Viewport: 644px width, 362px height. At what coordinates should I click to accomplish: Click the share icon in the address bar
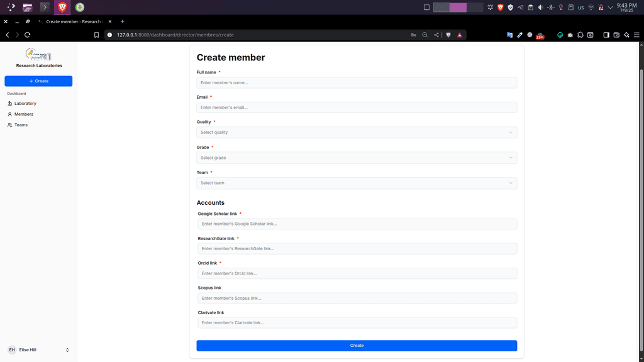pyautogui.click(x=436, y=35)
